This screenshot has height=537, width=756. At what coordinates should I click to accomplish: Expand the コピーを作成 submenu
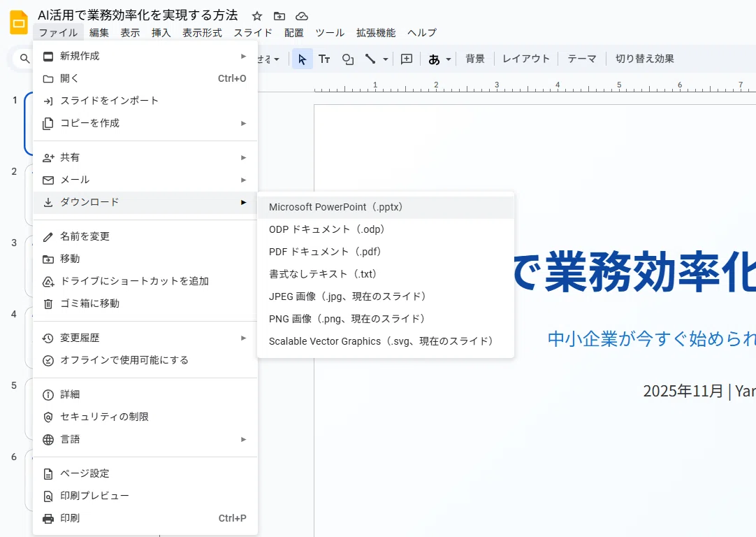pos(145,123)
